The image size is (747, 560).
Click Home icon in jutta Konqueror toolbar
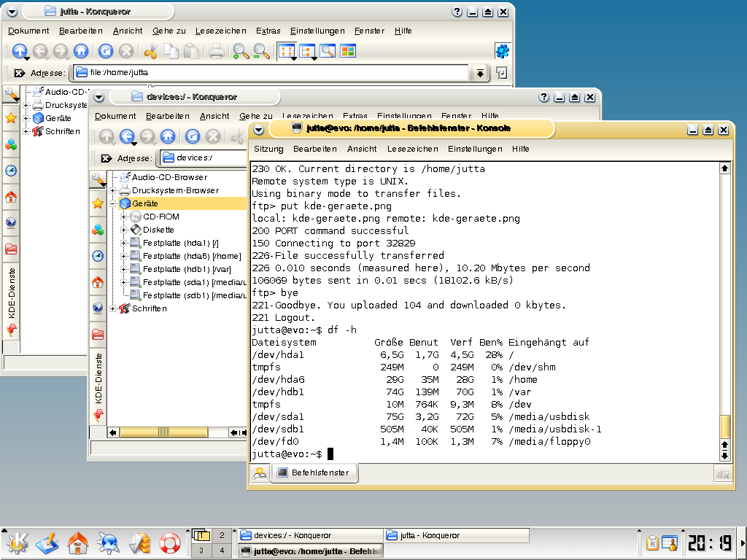(x=81, y=51)
